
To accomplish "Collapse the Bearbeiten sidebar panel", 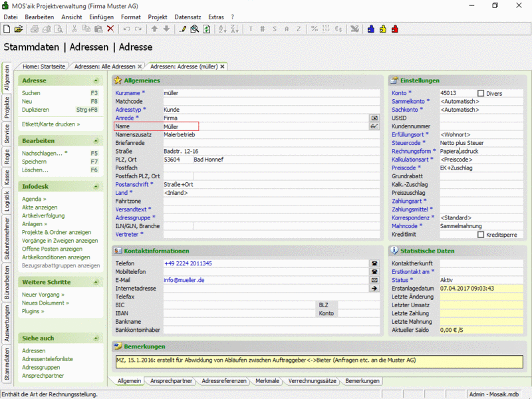I will coord(96,141).
